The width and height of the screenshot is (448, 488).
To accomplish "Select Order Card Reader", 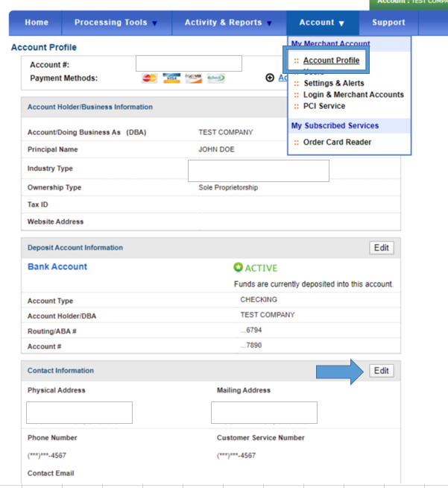I will tap(337, 143).
